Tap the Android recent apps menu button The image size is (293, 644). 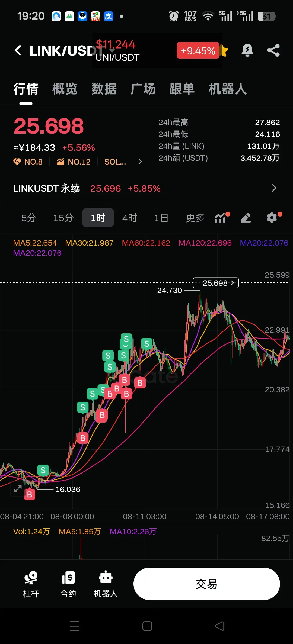click(75, 626)
